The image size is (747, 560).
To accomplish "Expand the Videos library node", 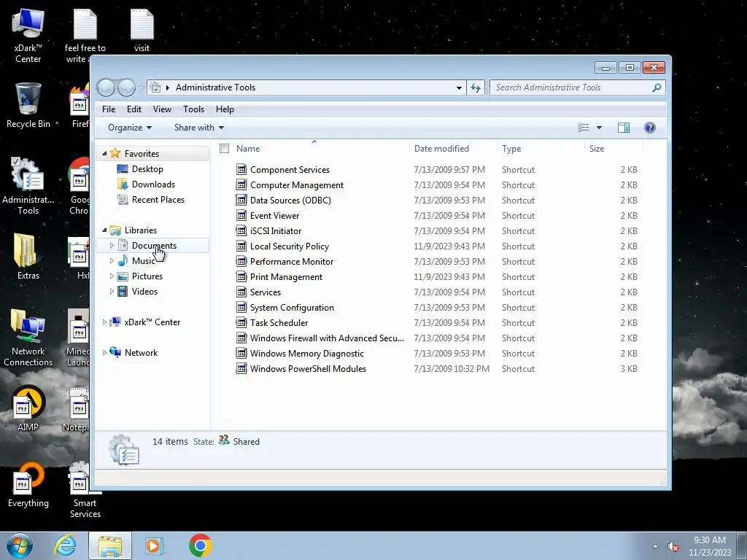I will point(112,292).
